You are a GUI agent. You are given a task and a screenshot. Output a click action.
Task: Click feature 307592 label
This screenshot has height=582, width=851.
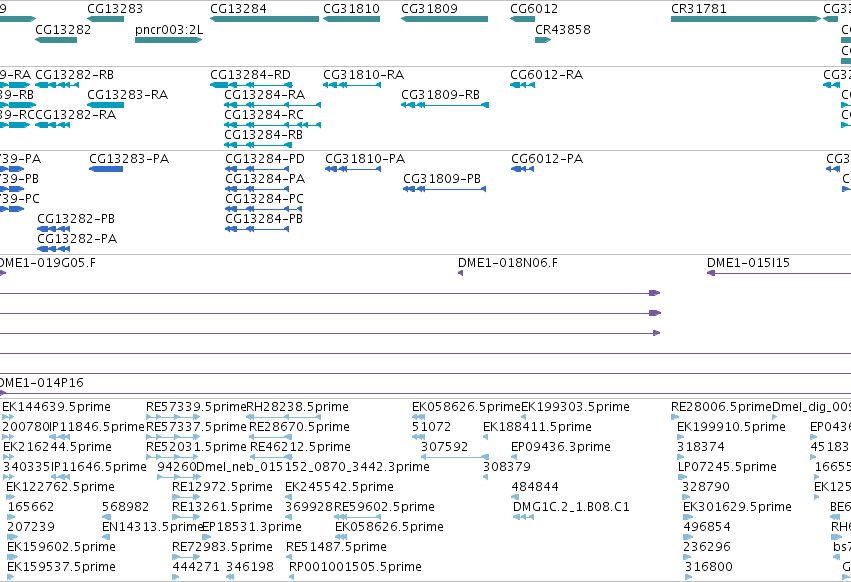[444, 447]
